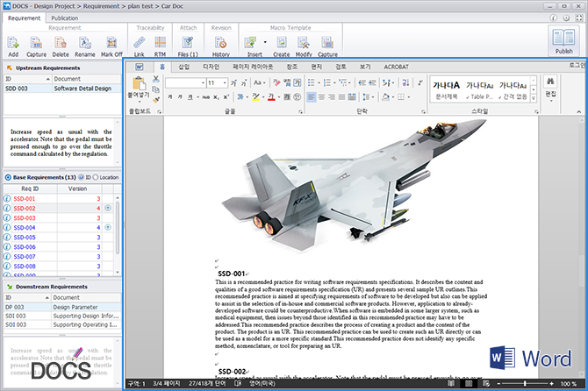588x391 pixels.
Task: Apply the Table P... style
Action: (480, 90)
